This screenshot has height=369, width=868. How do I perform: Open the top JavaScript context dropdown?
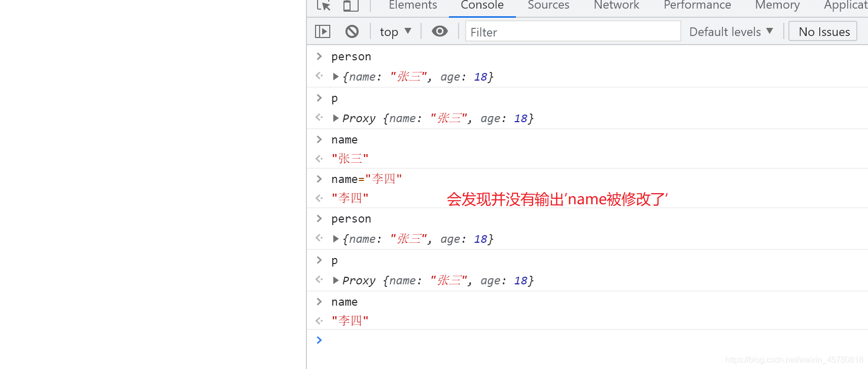(395, 32)
